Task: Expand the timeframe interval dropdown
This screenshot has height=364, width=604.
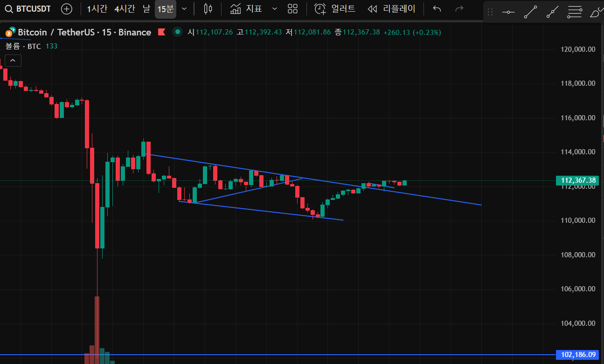Action: (x=184, y=9)
